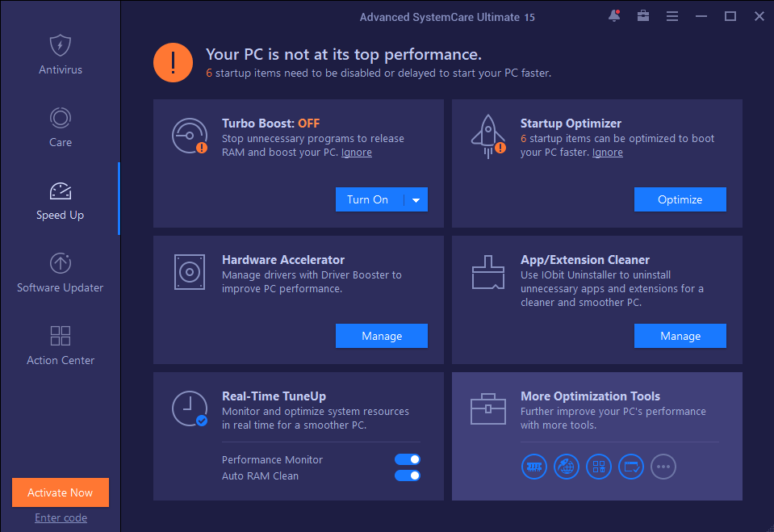The image size is (774, 532).
Task: Click the Activate Now button
Action: 61,492
